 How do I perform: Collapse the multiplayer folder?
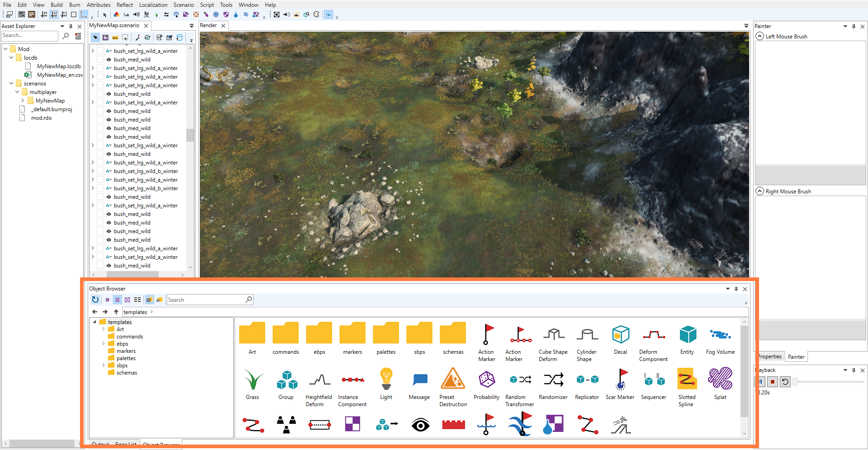17,92
